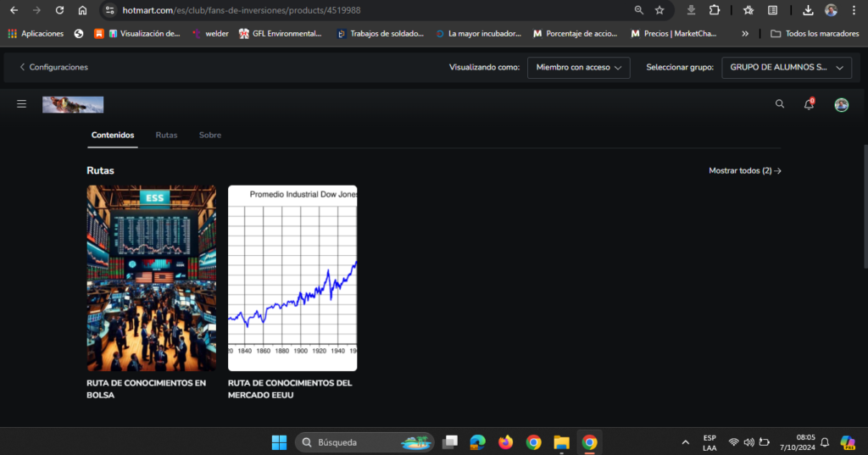Image resolution: width=868 pixels, height=455 pixels.
Task: Show hidden bookmarks with the chevron
Action: coord(745,34)
